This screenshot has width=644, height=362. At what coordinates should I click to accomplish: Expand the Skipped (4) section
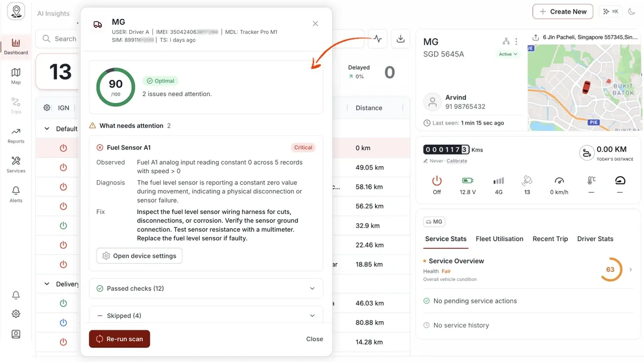tap(206, 315)
